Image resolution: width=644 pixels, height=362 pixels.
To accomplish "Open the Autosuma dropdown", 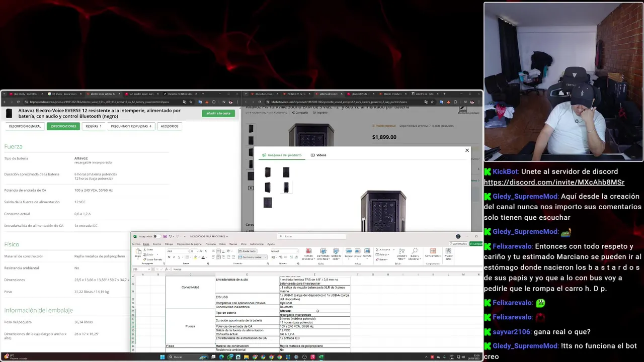I will (394, 250).
